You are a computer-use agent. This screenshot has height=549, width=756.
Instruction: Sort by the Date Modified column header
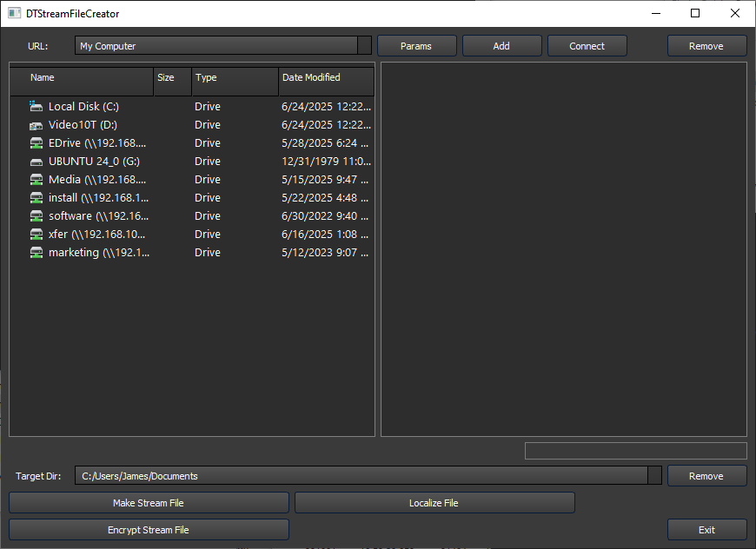(x=327, y=82)
